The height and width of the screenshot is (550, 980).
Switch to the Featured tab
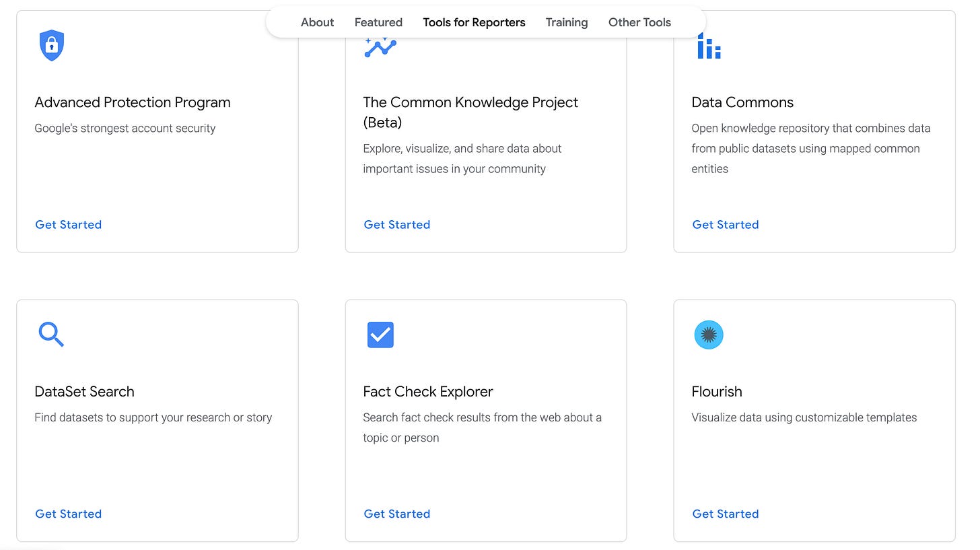[378, 22]
